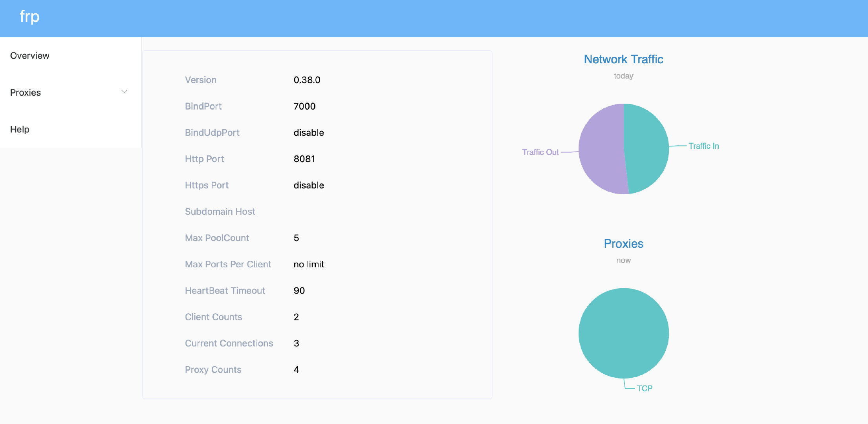Viewport: 868px width, 424px height.
Task: Open the Help menu item
Action: [71, 130]
